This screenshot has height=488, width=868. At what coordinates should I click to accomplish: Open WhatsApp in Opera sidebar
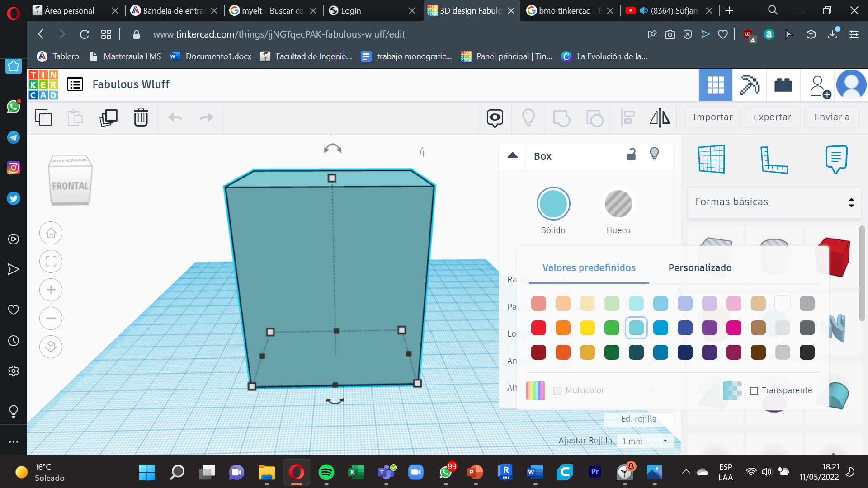click(14, 107)
